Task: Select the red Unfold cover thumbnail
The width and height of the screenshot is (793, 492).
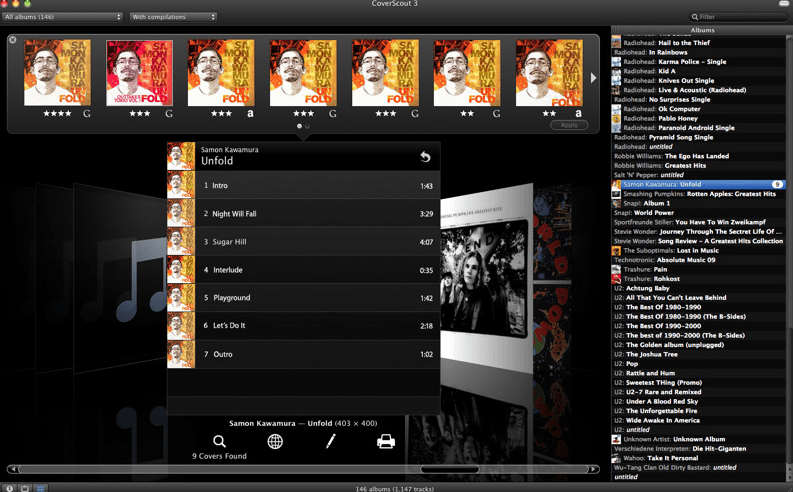Action: (140, 73)
